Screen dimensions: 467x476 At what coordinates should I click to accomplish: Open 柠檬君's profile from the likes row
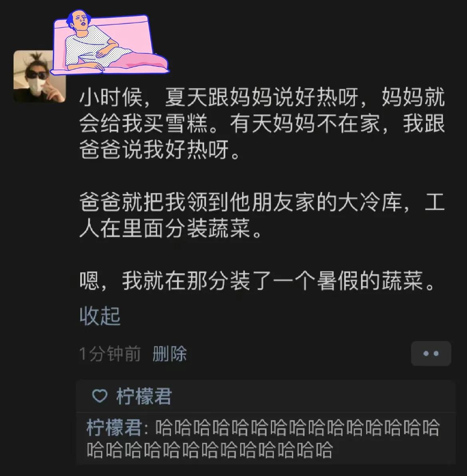point(144,396)
